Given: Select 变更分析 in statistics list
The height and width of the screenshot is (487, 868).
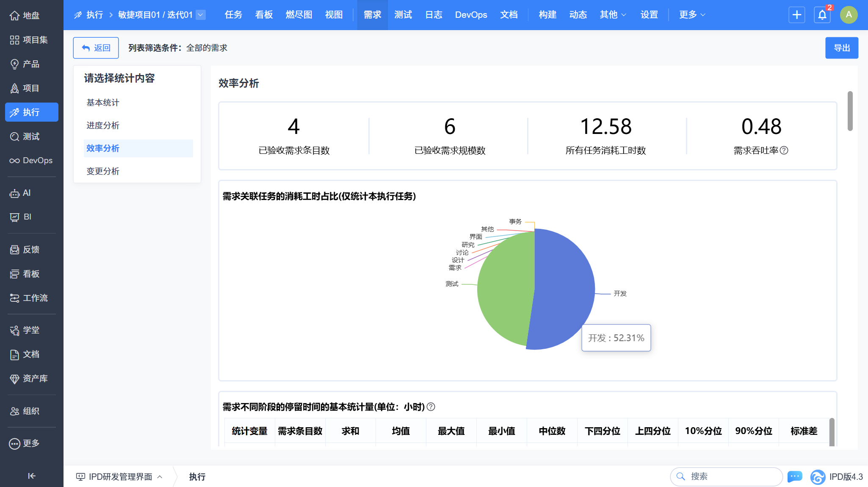Looking at the screenshot, I should (103, 171).
